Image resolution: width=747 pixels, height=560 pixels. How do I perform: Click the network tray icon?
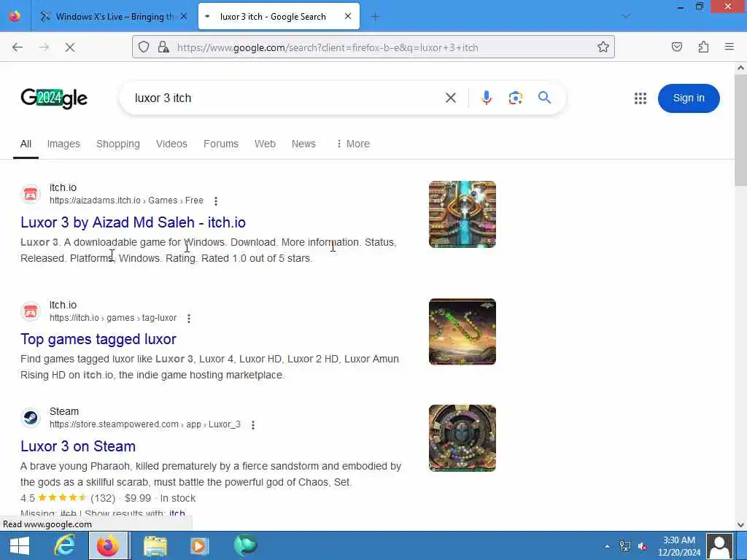click(x=624, y=546)
